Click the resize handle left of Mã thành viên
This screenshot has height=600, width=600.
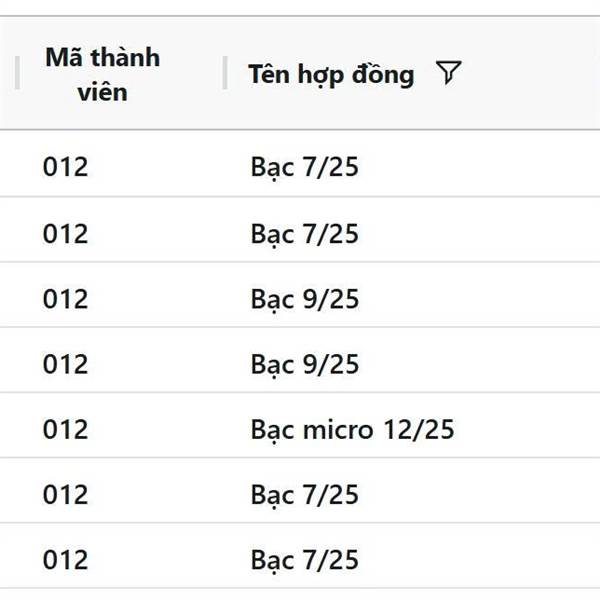(x=17, y=73)
